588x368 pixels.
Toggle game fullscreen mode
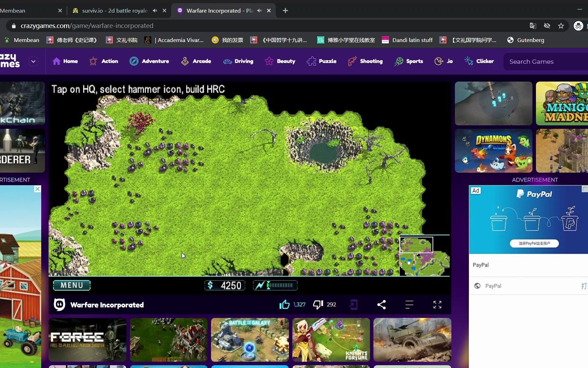[437, 305]
